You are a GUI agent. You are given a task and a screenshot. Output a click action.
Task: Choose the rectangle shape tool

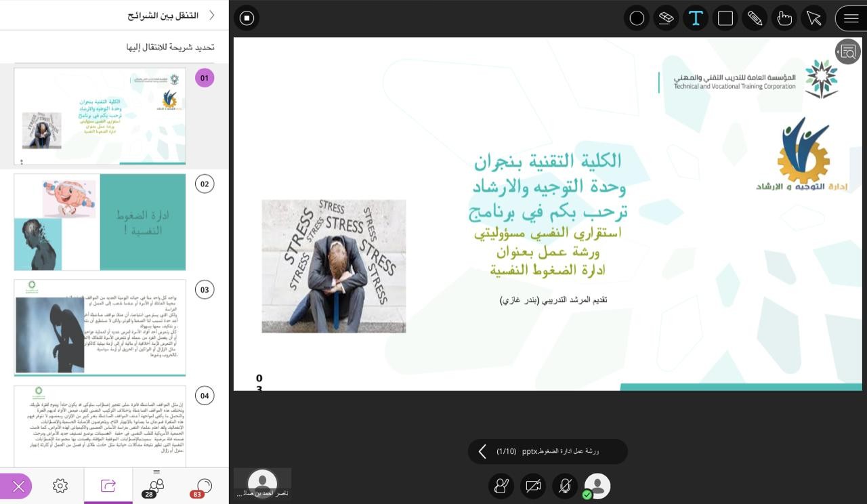point(725,18)
